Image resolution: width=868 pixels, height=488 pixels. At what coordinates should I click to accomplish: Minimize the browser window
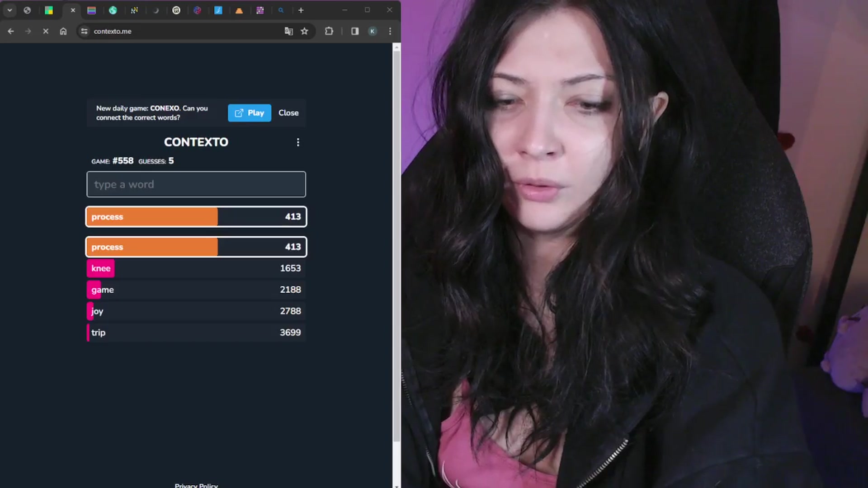(x=345, y=10)
